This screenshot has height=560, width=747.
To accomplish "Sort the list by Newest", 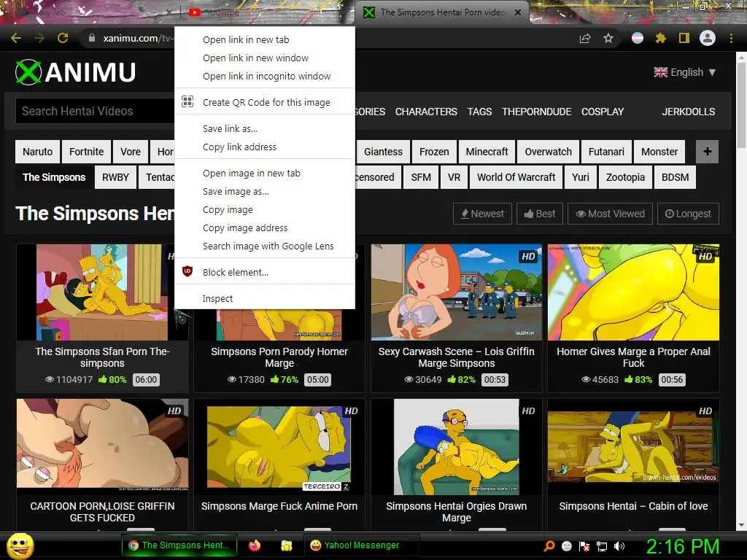I will [x=482, y=214].
